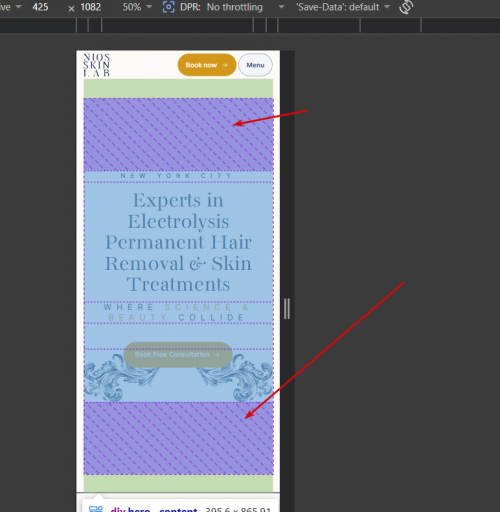This screenshot has width=500, height=512.
Task: Click the viewport height field showing 1082
Action: tap(90, 7)
